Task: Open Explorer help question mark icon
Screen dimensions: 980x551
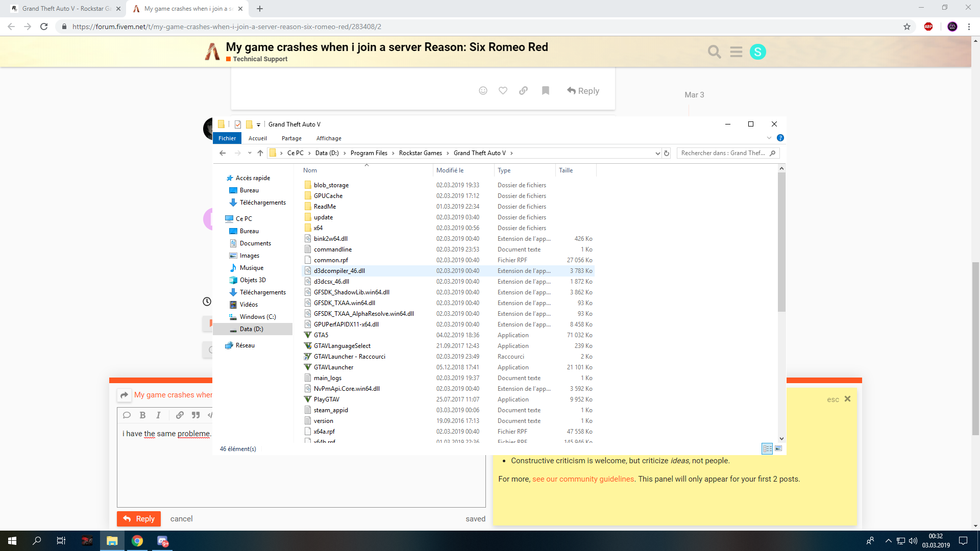Action: 780,138
